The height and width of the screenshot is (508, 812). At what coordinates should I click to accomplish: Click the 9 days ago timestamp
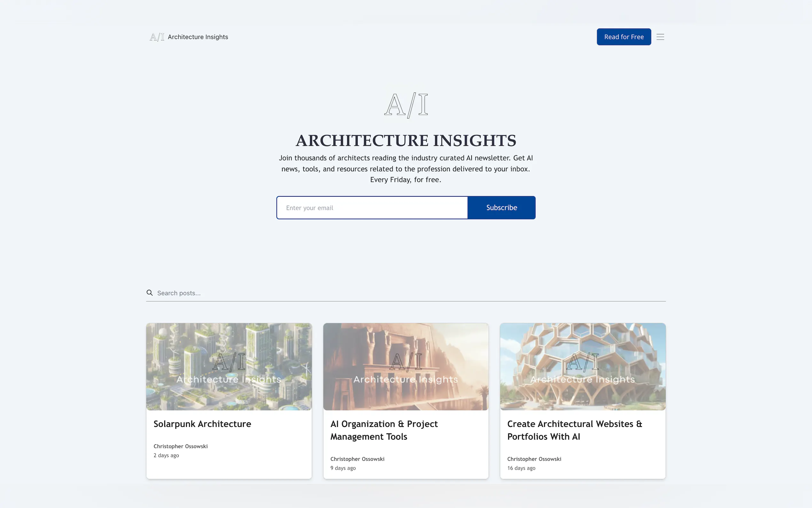343,468
